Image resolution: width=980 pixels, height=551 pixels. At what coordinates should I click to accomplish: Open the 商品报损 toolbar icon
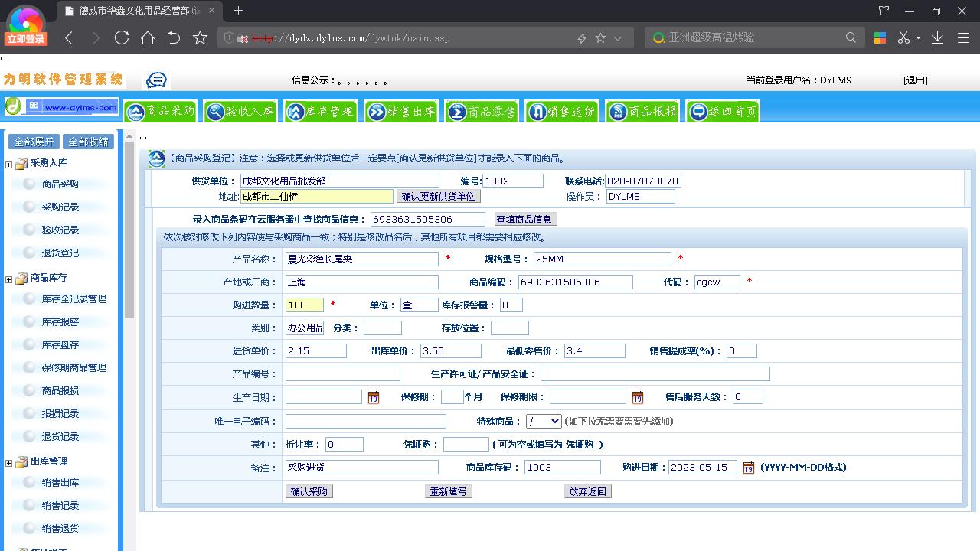tap(642, 111)
